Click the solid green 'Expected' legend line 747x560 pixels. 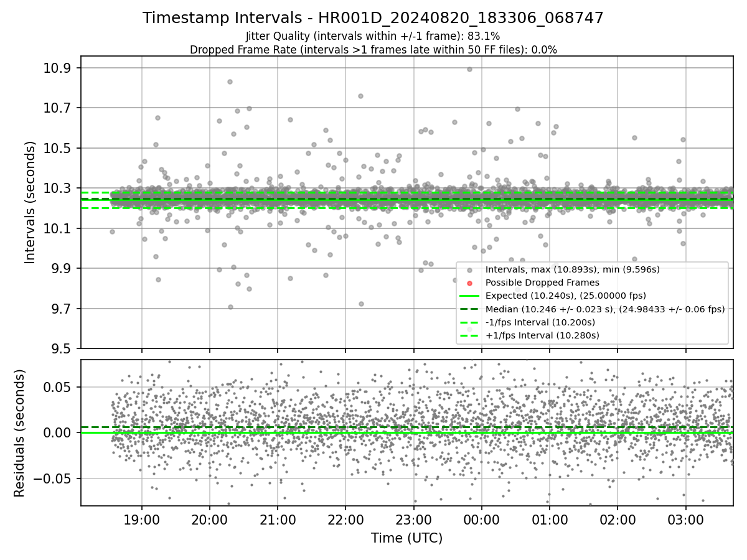(470, 296)
